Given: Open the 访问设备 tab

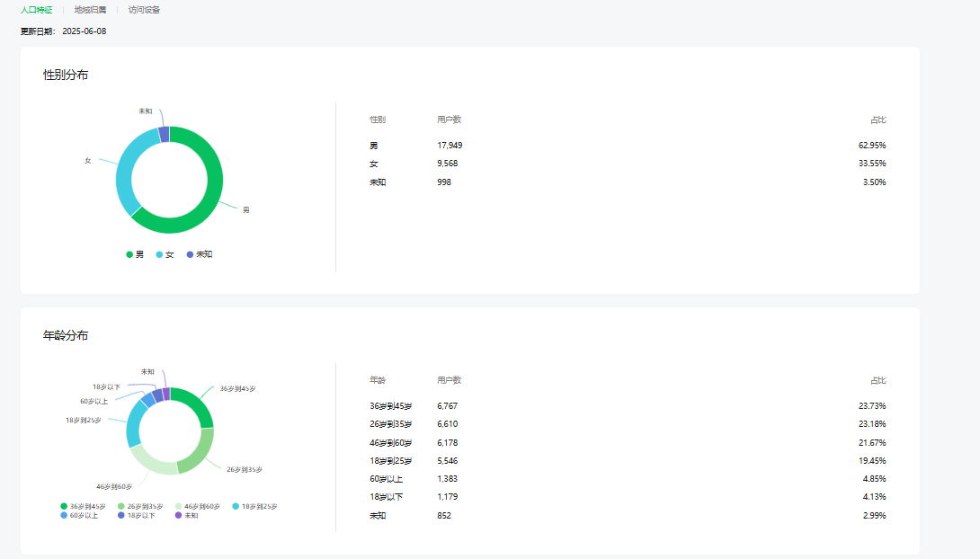Looking at the screenshot, I should coord(144,10).
